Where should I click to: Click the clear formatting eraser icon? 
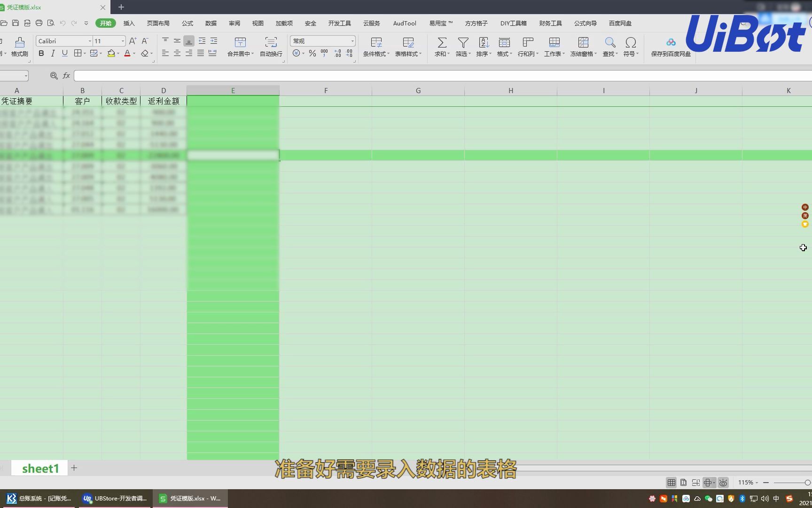pyautogui.click(x=145, y=54)
